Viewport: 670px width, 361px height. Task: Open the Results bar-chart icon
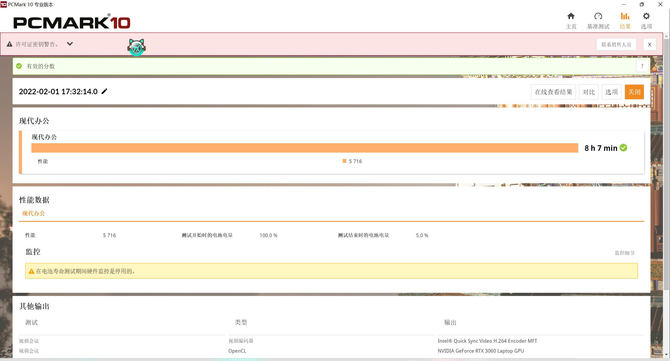coord(625,16)
